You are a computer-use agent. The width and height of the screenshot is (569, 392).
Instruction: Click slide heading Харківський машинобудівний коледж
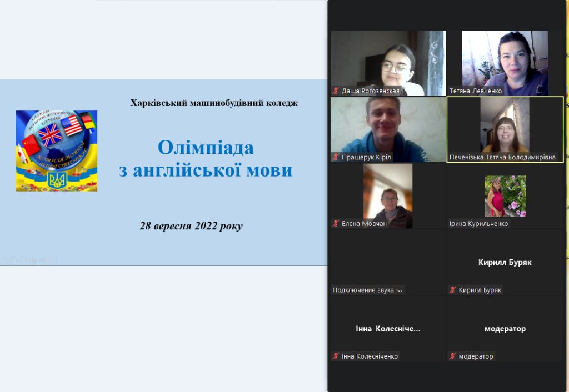coord(214,103)
